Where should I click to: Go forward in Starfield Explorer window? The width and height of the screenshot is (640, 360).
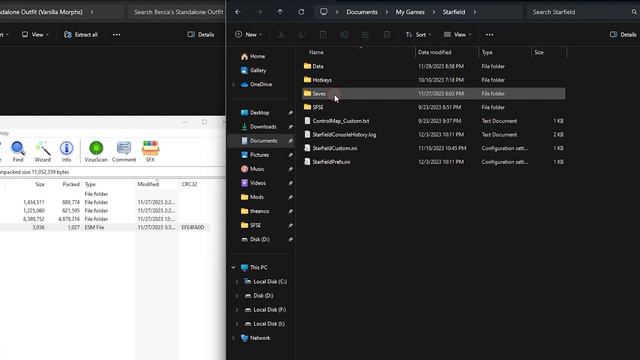[x=259, y=12]
